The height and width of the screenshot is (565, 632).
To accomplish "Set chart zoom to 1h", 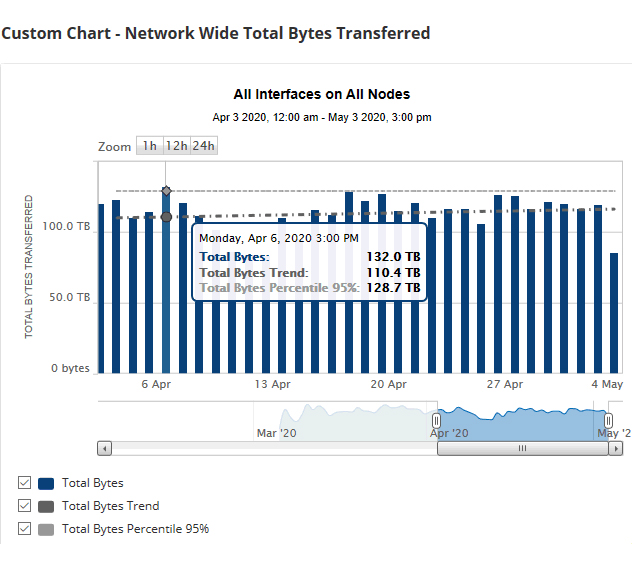I will [149, 146].
